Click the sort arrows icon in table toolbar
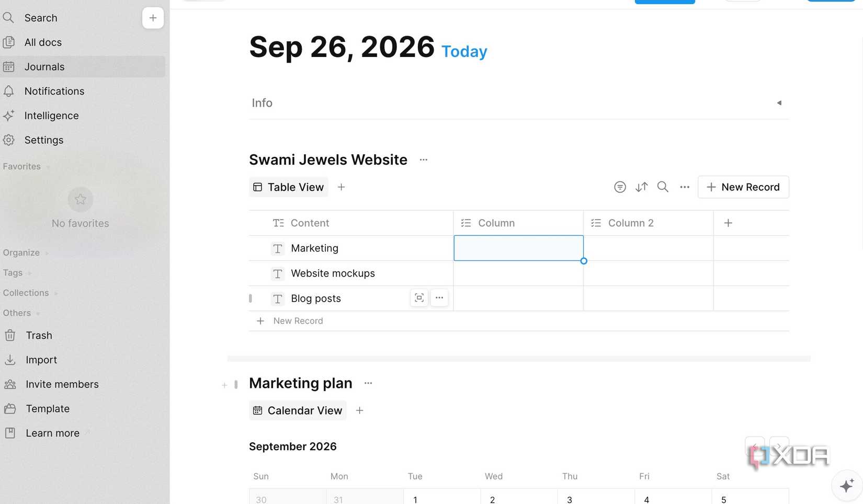Image resolution: width=863 pixels, height=504 pixels. 641,187
